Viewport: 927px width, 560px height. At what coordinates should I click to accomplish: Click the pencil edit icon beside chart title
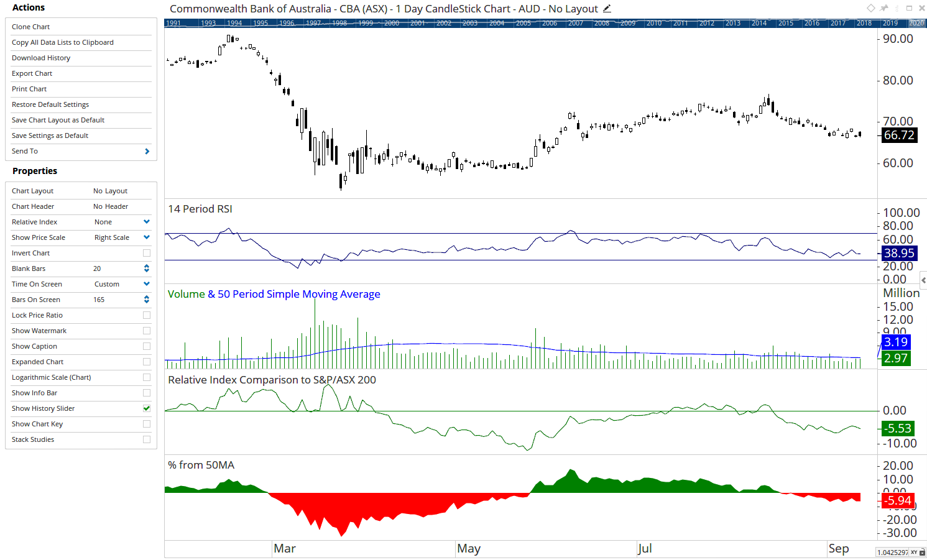click(607, 9)
